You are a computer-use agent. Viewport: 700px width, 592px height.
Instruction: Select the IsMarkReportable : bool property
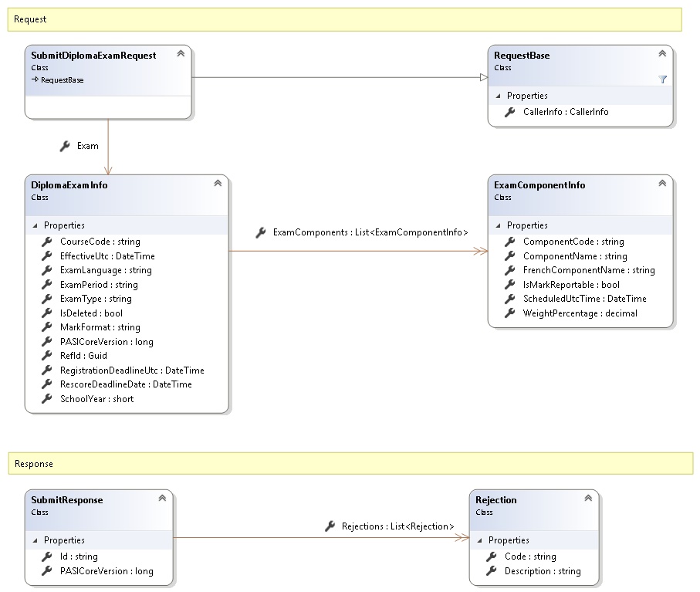coord(571,285)
